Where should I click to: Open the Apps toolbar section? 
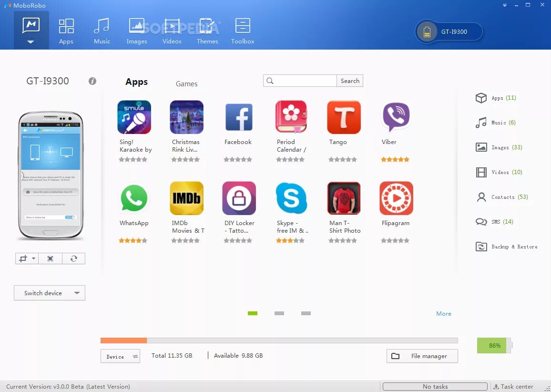[66, 31]
